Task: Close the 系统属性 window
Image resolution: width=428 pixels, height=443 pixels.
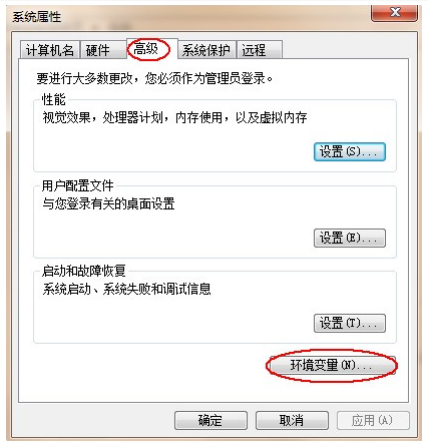Action: coord(394,13)
